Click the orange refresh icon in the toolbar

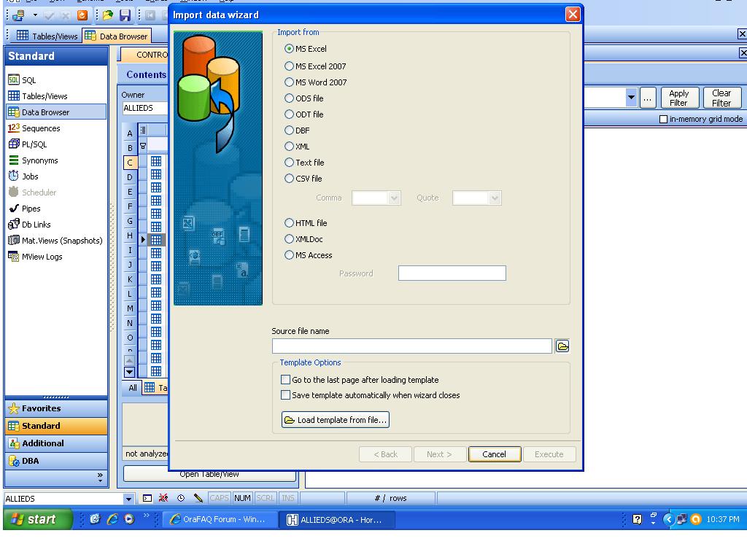(x=82, y=15)
